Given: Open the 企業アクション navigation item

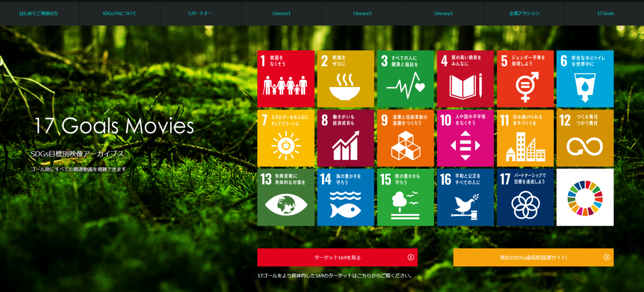Looking at the screenshot, I should tap(524, 13).
